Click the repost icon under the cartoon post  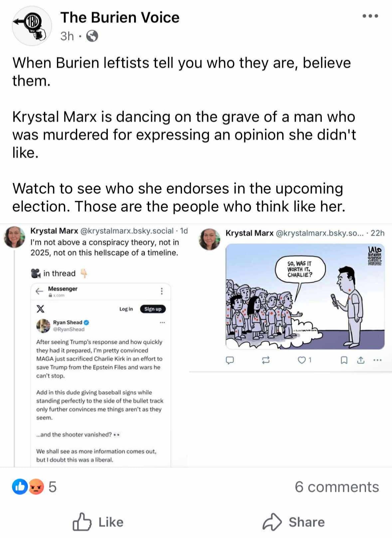pyautogui.click(x=266, y=360)
